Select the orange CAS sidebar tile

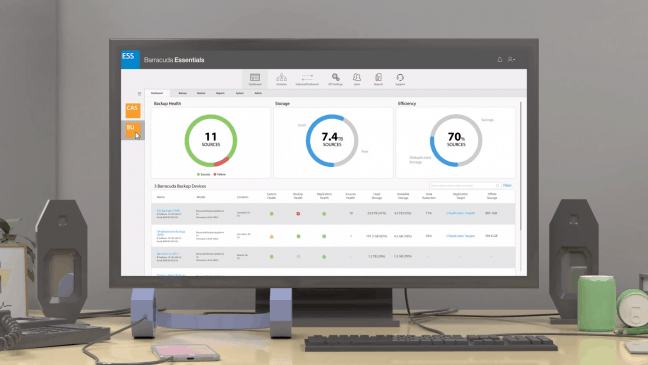pyautogui.click(x=133, y=110)
